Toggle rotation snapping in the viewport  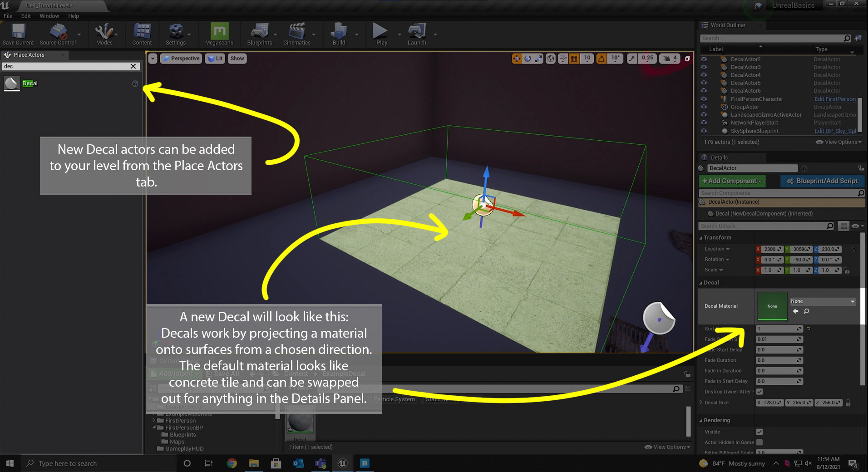coord(601,59)
